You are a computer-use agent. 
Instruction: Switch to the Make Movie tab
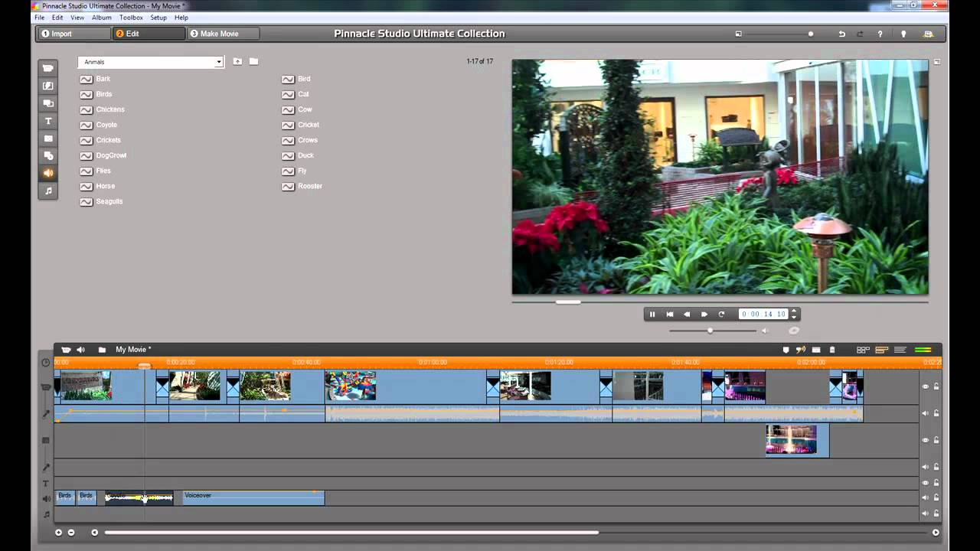coord(223,34)
